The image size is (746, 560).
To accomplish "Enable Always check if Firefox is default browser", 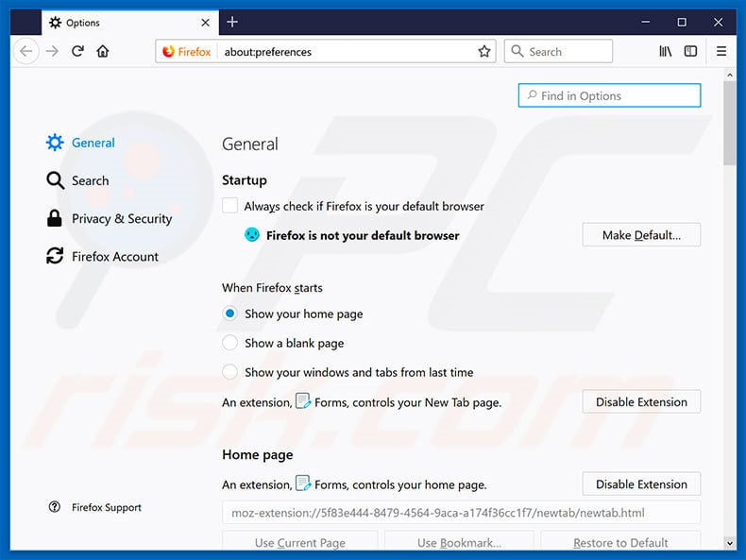I will tap(229, 206).
